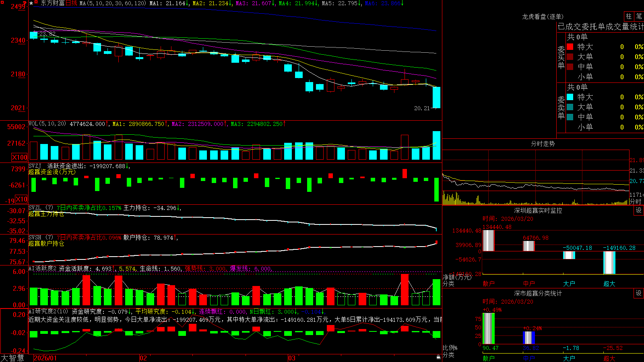This screenshot has width=644, height=362.
Task: Click the 爆发线: 6.000 label
Action: click(251, 269)
